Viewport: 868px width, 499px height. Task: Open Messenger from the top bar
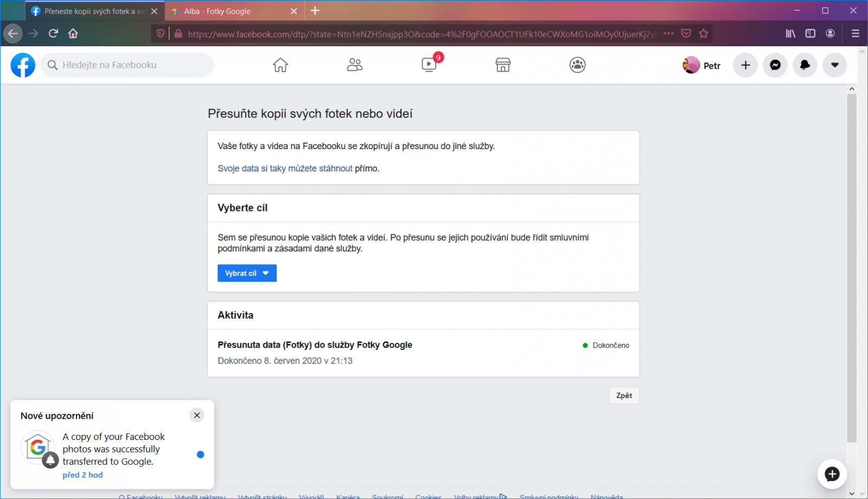tap(775, 65)
